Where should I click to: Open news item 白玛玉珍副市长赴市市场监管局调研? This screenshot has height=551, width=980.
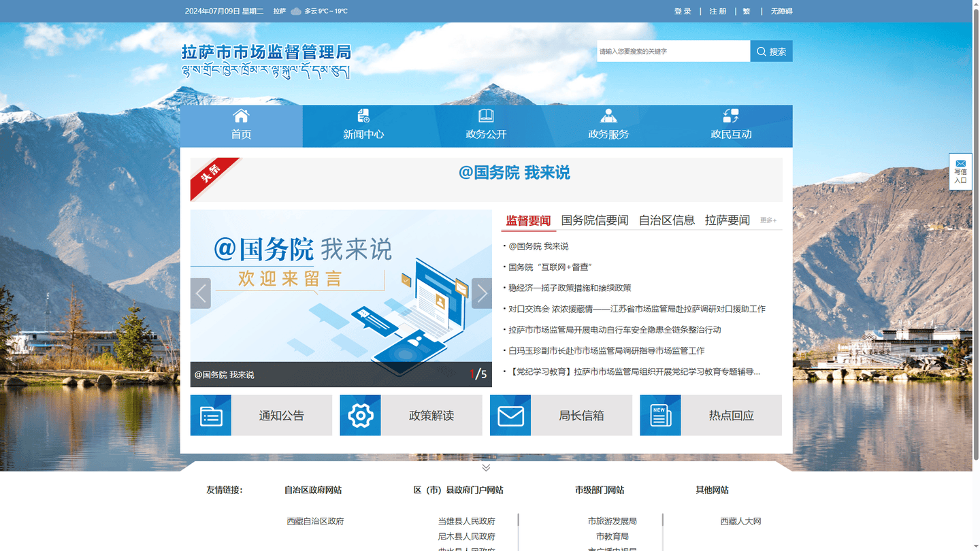pos(606,351)
